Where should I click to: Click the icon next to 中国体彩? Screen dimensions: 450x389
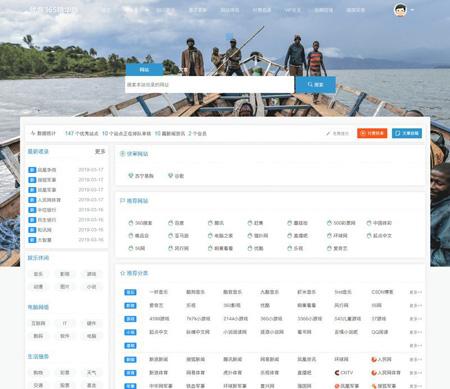369,223
